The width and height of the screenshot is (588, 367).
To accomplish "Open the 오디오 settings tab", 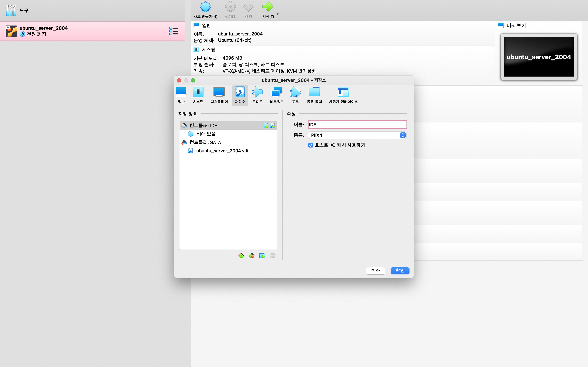I will point(257,95).
